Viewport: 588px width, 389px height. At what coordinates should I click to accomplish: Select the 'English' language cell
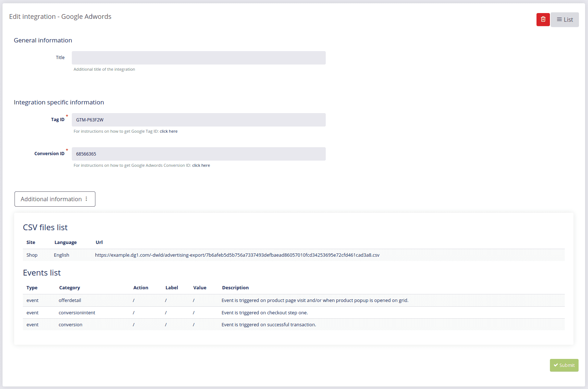pos(62,255)
